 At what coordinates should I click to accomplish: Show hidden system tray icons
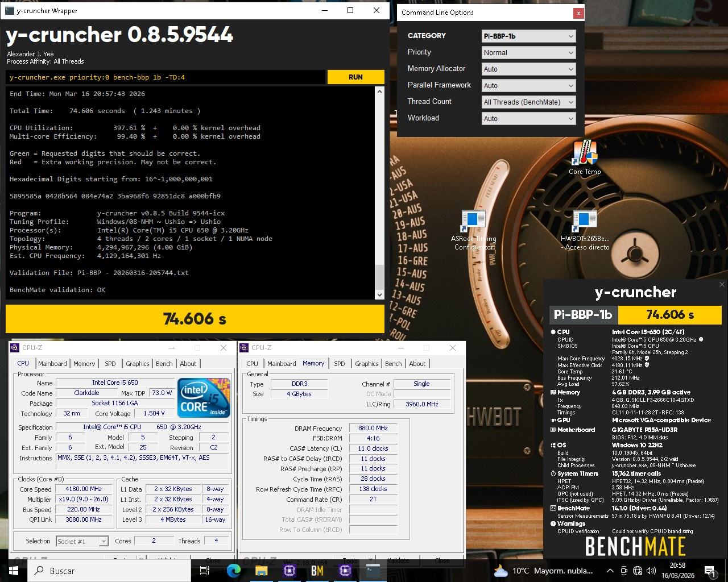click(x=610, y=571)
